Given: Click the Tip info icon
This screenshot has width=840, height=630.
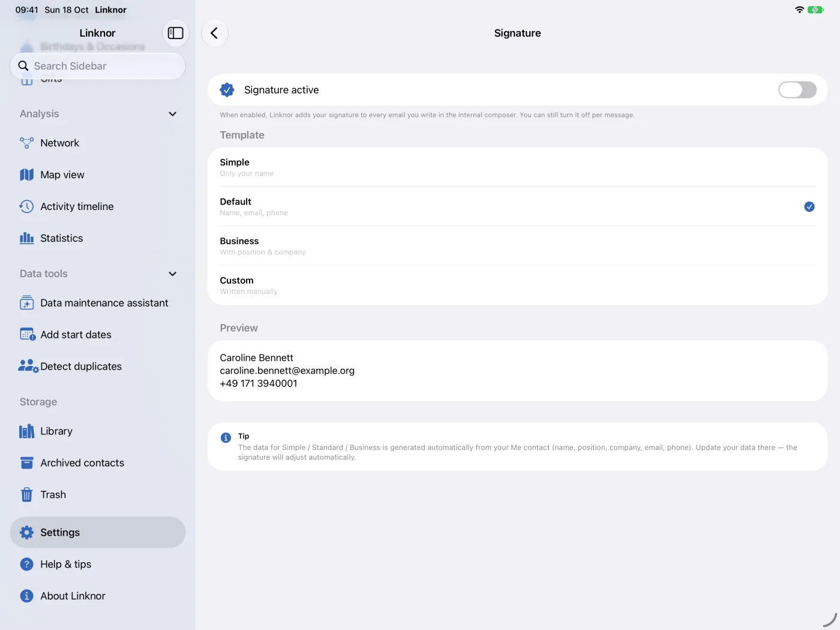Looking at the screenshot, I should click(226, 438).
